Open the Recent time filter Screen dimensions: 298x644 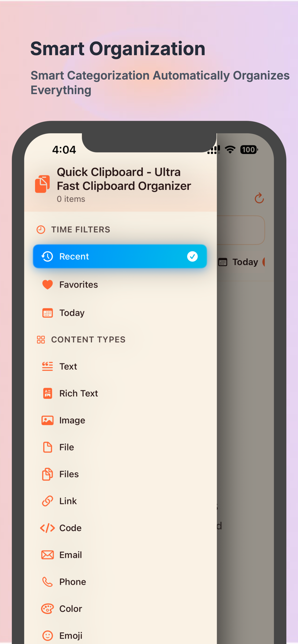[x=120, y=256]
